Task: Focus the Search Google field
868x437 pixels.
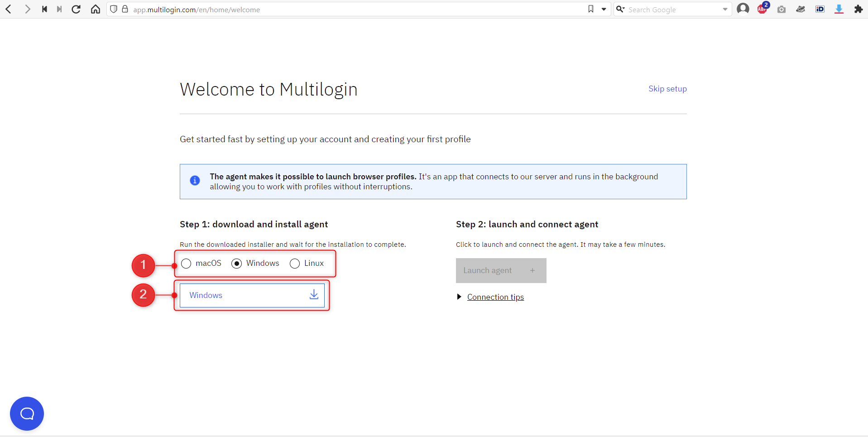Action: click(673, 10)
